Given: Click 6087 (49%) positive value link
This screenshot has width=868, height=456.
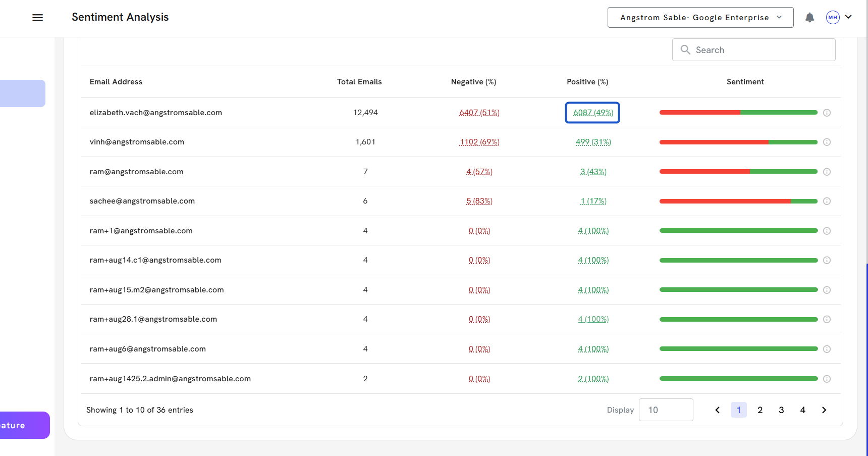Looking at the screenshot, I should click(x=593, y=113).
